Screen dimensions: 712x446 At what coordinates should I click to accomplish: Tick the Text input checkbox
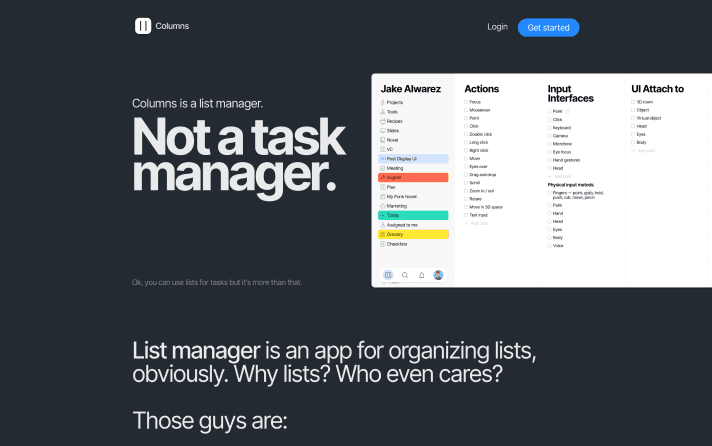tap(466, 215)
